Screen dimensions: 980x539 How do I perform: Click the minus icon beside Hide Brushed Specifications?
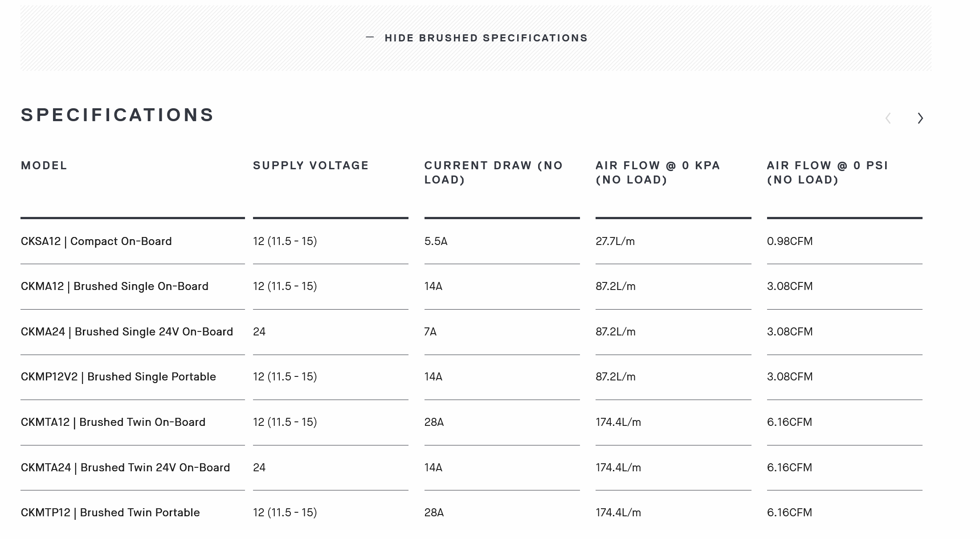point(370,37)
